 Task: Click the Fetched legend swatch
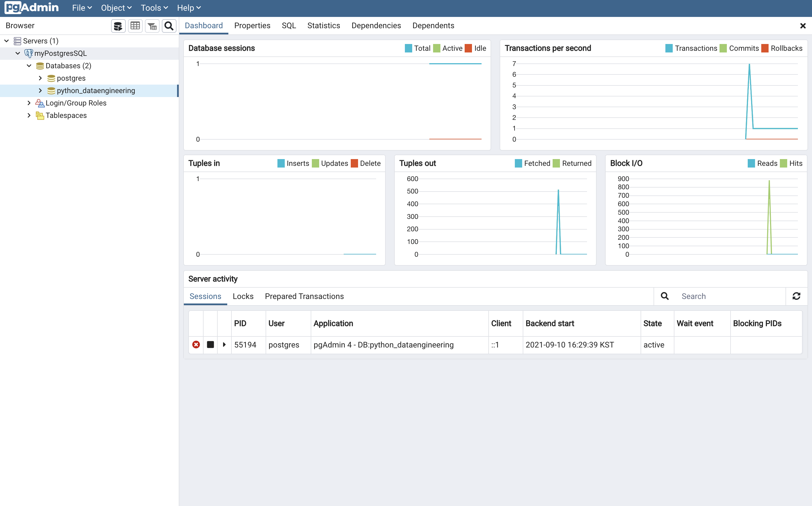click(x=518, y=163)
